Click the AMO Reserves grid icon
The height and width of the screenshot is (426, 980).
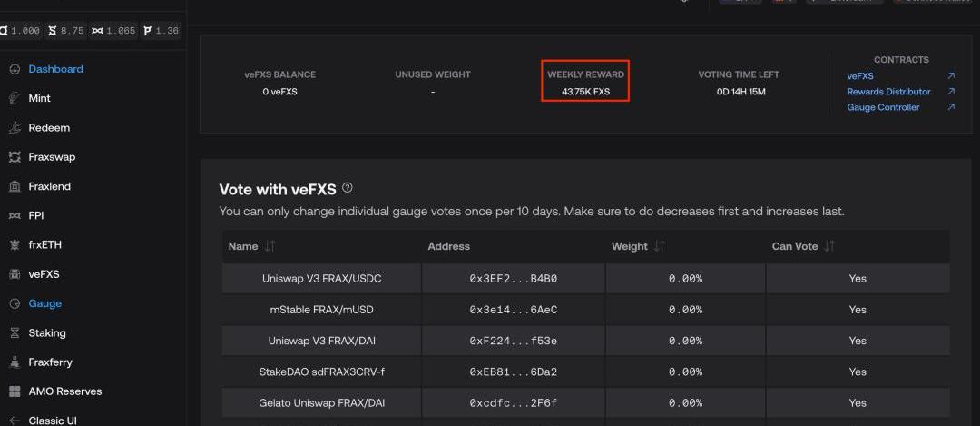[x=15, y=391]
